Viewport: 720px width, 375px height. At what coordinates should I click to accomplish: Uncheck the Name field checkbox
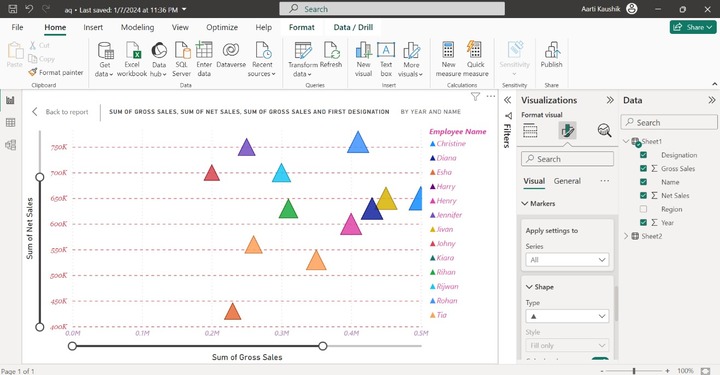click(x=643, y=182)
